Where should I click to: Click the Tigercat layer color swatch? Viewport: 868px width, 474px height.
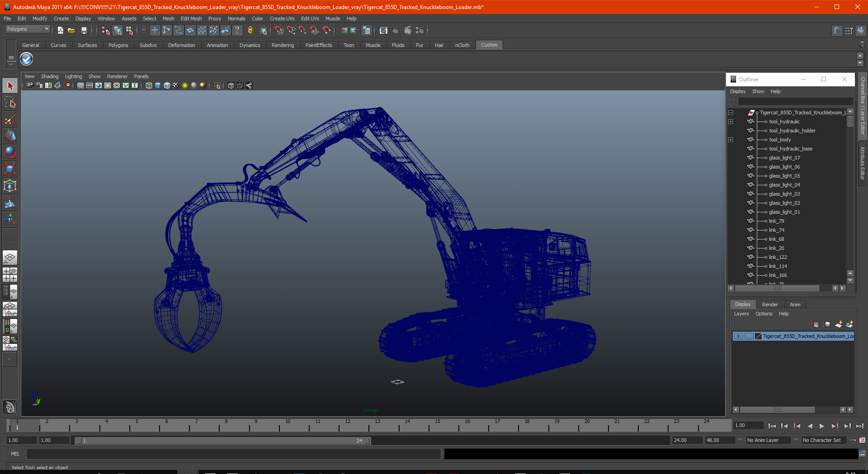pyautogui.click(x=758, y=336)
